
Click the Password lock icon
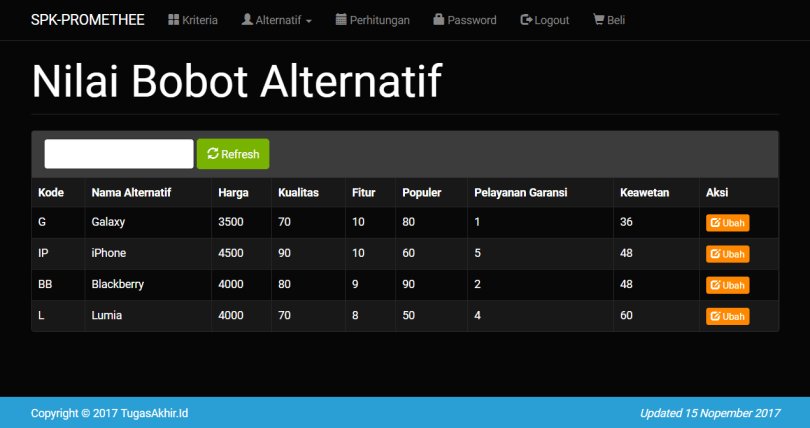438,20
